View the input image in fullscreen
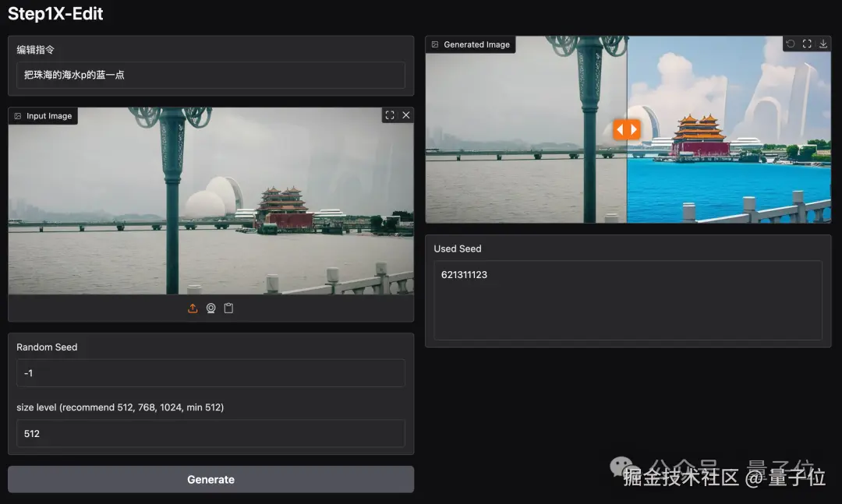This screenshot has height=504, width=842. [390, 115]
